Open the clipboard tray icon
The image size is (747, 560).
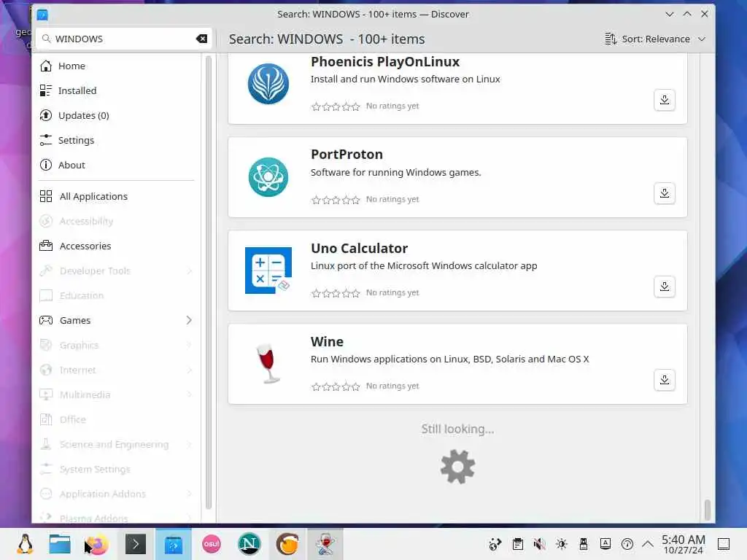518,544
